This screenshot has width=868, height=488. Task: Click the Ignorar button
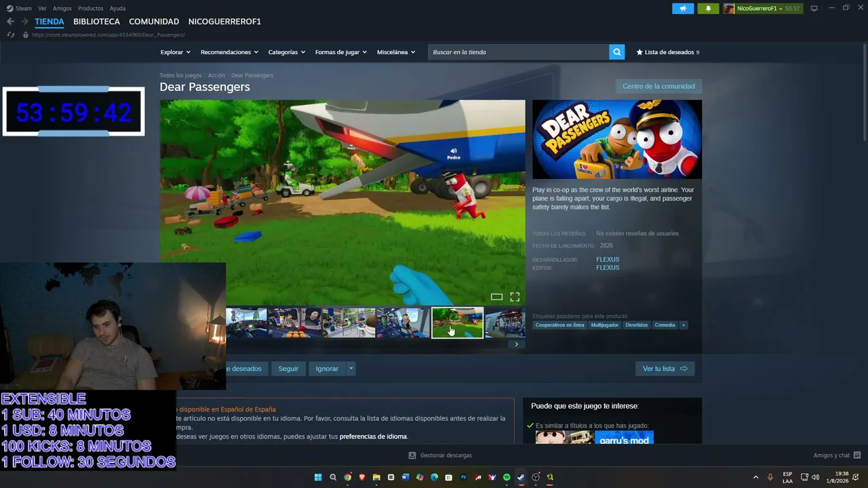click(327, 369)
